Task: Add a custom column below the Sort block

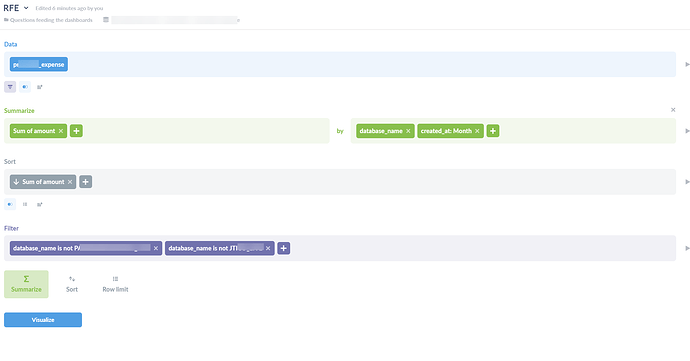Action: (40, 204)
